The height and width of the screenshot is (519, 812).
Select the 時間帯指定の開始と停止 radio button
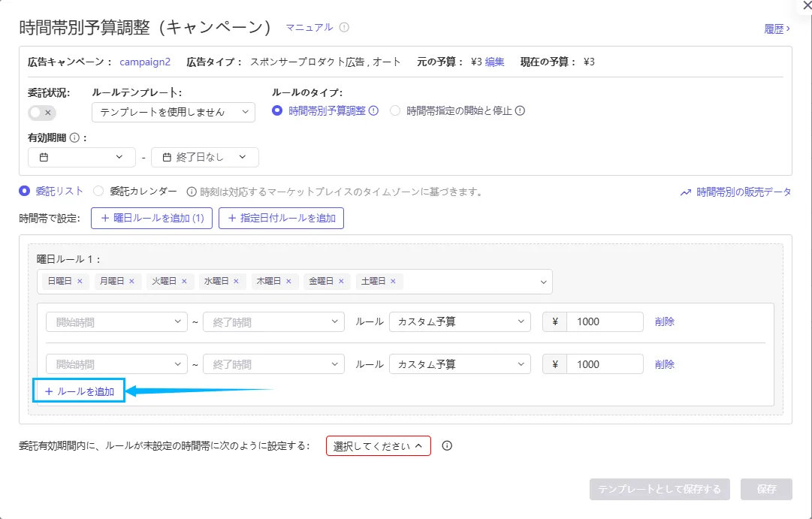pyautogui.click(x=395, y=111)
